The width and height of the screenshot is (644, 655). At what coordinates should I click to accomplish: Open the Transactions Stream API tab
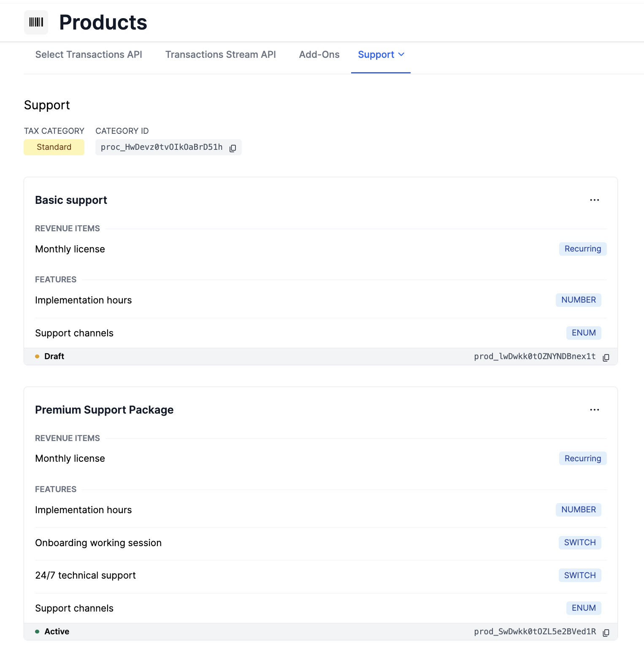click(x=220, y=55)
